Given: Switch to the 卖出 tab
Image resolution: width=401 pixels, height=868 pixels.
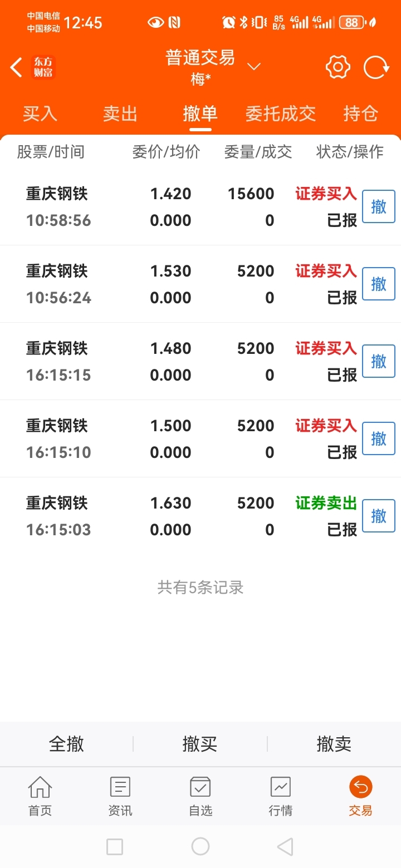Looking at the screenshot, I should point(120,114).
